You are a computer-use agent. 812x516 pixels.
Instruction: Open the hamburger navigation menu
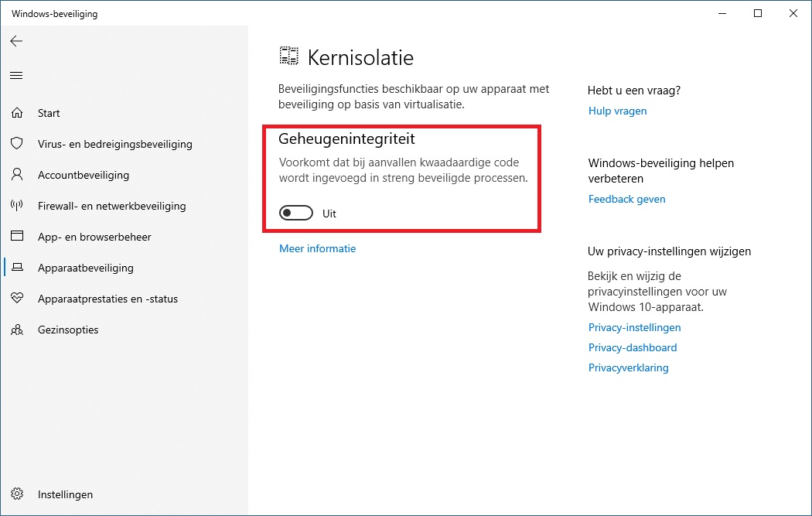(16, 76)
